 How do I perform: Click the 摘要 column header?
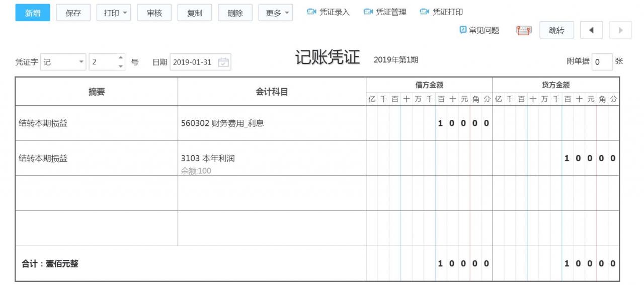[97, 92]
